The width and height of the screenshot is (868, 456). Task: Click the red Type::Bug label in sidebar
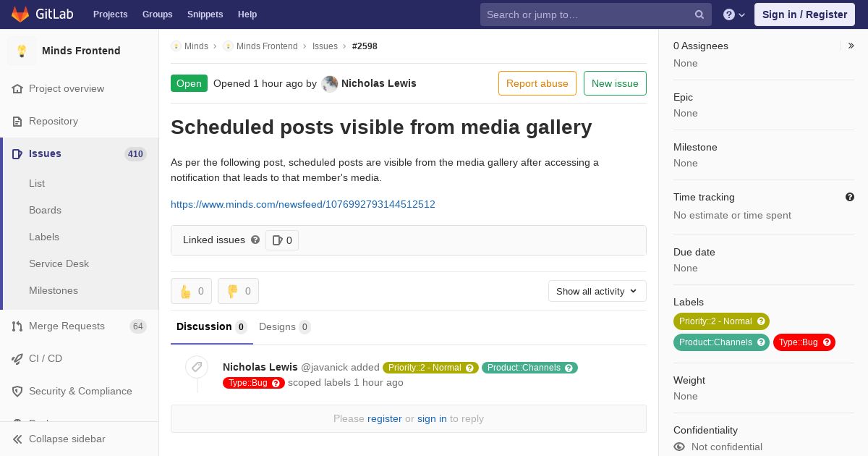(804, 342)
